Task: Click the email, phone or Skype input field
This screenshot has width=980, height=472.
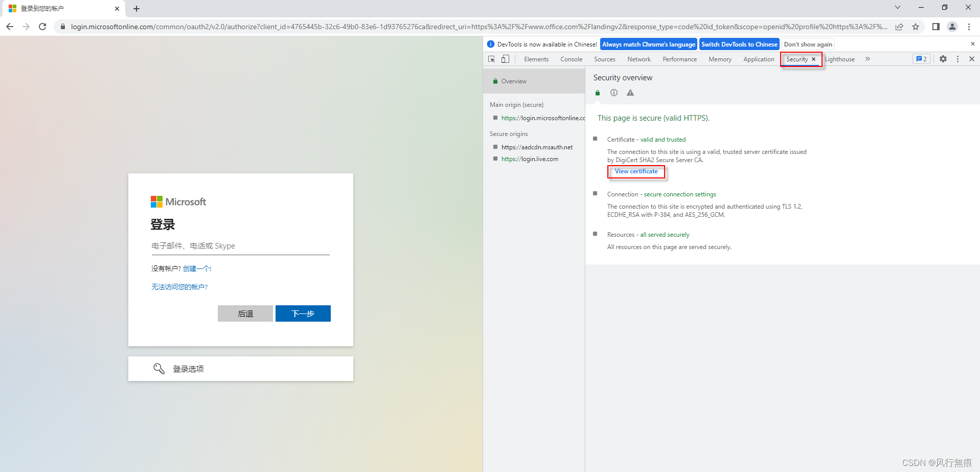Action: (240, 246)
